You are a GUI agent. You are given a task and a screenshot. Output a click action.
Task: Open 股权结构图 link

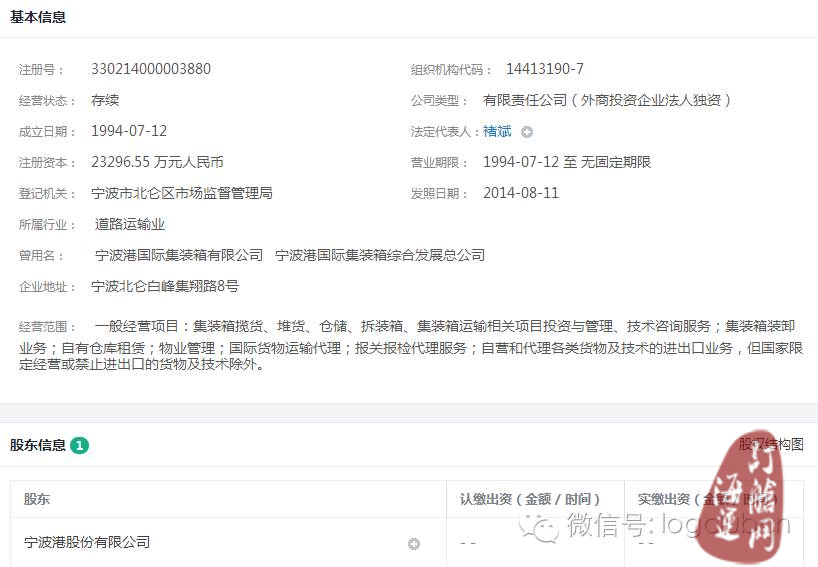tap(771, 444)
